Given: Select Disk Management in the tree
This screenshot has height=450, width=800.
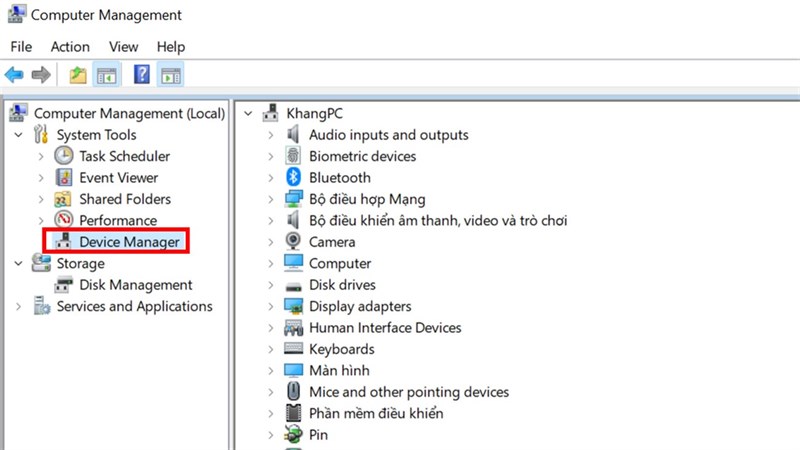Looking at the screenshot, I should click(x=135, y=285).
